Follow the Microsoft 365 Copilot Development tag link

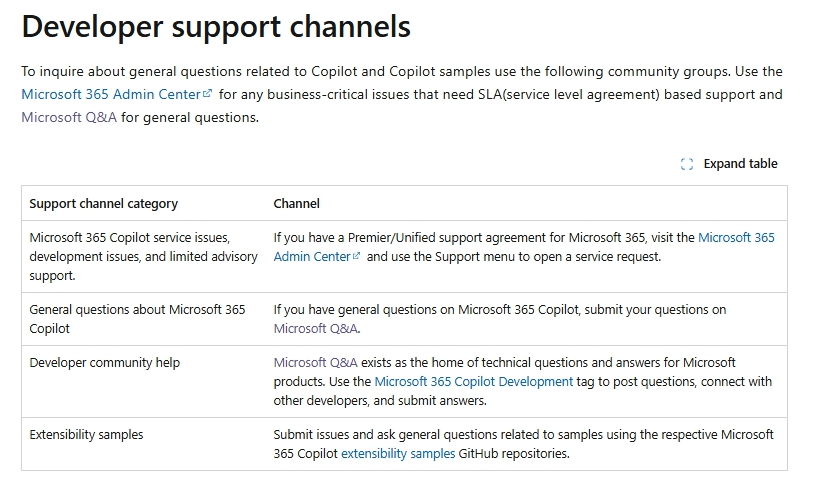coord(474,381)
